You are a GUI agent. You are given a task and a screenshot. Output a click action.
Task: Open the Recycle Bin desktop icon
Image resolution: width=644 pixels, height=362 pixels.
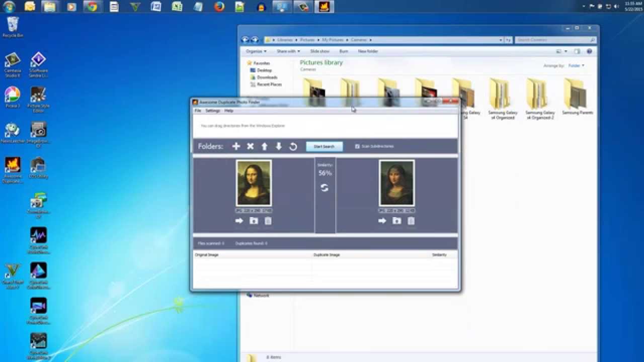pyautogui.click(x=13, y=27)
